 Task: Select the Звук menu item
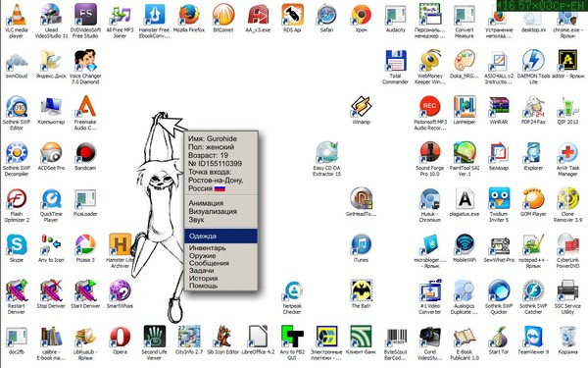click(x=196, y=220)
